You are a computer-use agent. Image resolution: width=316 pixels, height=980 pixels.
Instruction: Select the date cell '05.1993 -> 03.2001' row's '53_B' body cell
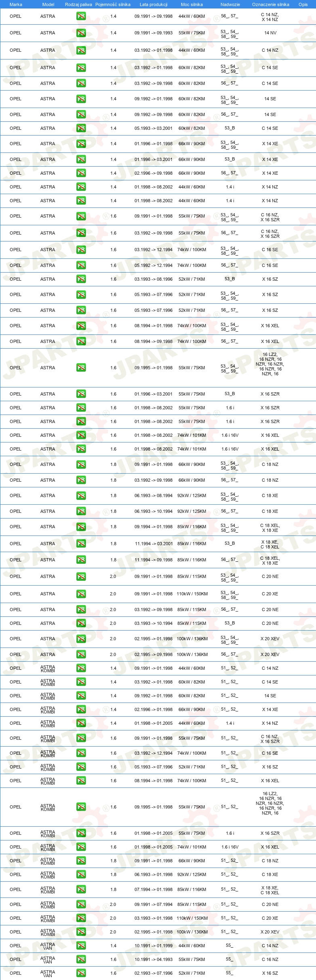[x=230, y=128]
